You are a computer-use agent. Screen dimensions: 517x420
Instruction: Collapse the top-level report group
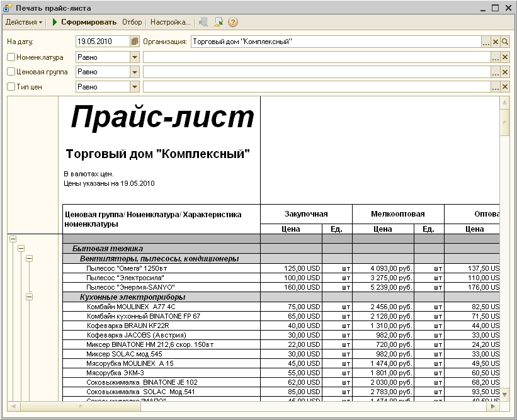13,239
